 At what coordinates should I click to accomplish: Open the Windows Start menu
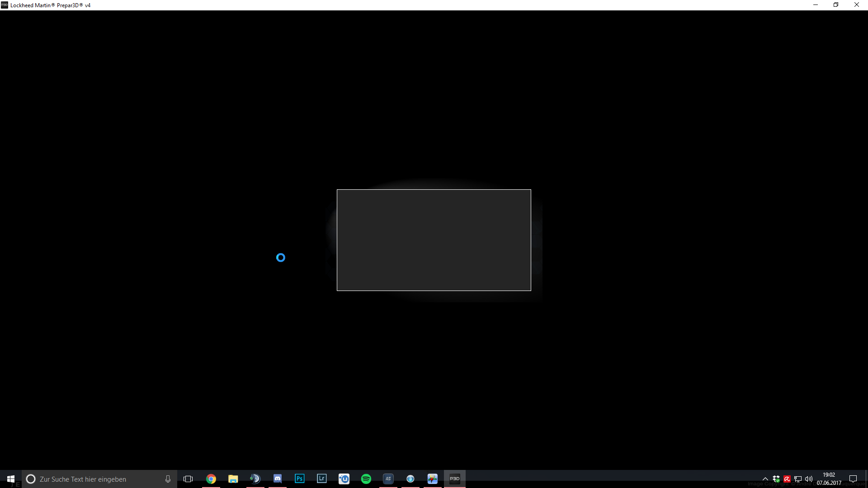point(11,479)
